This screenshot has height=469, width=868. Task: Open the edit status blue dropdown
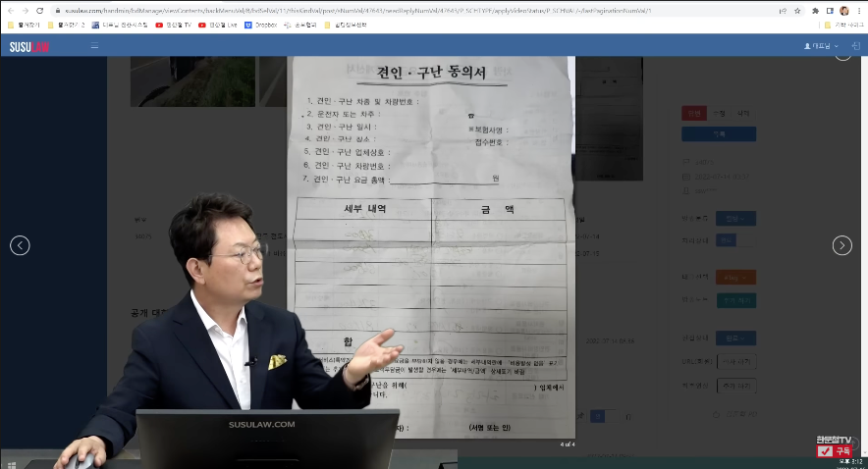coord(735,338)
